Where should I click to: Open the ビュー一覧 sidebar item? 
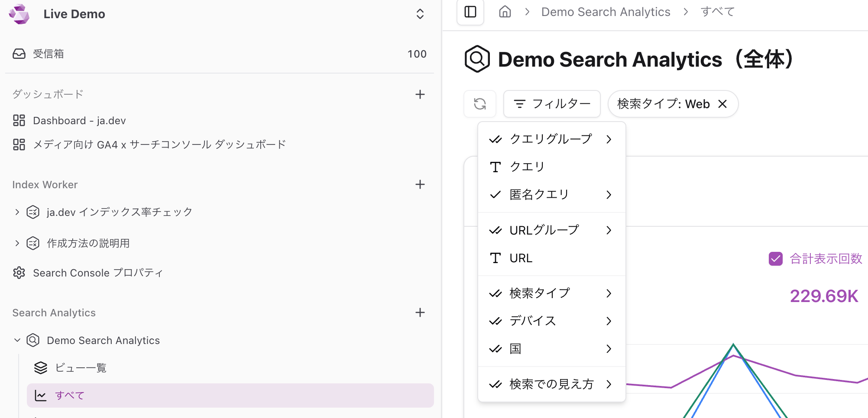81,368
